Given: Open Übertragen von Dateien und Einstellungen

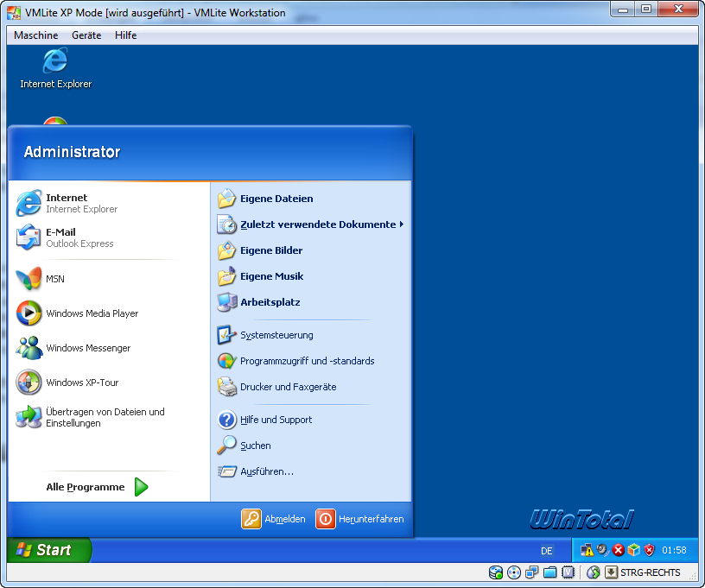Looking at the screenshot, I should coord(109,417).
